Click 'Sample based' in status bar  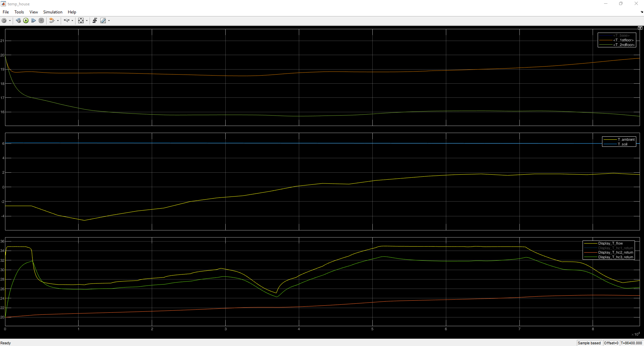589,343
